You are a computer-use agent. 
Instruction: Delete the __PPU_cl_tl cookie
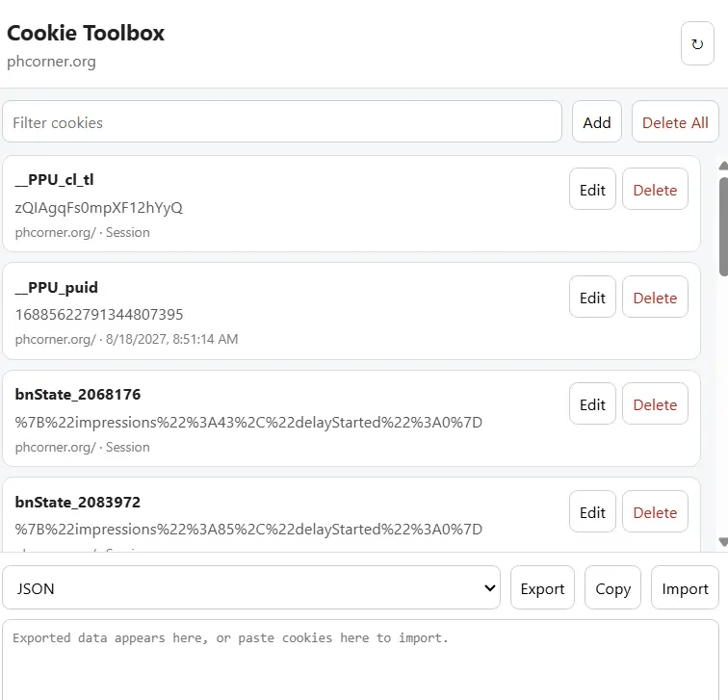(x=655, y=189)
